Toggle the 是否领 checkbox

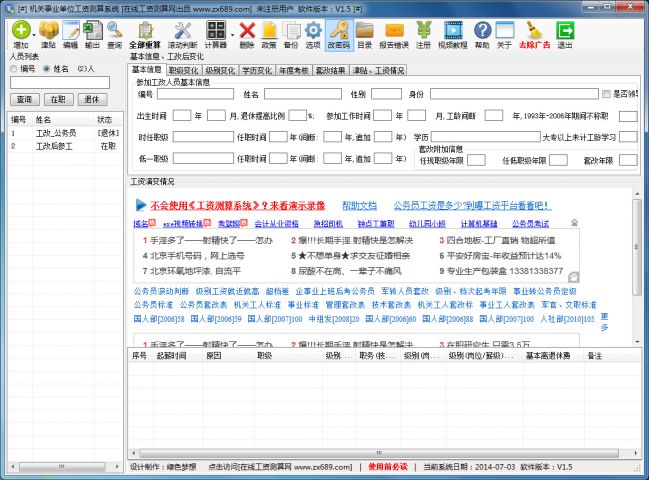click(607, 94)
